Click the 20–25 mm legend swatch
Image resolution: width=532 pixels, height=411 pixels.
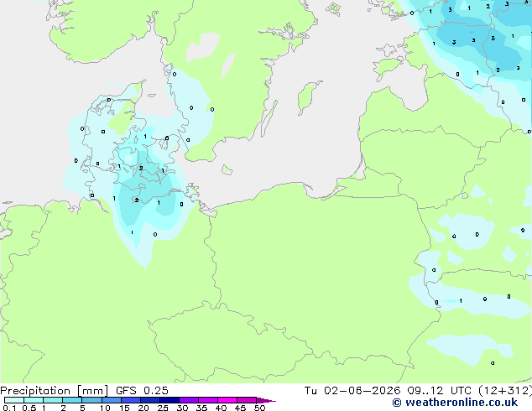coord(149,400)
